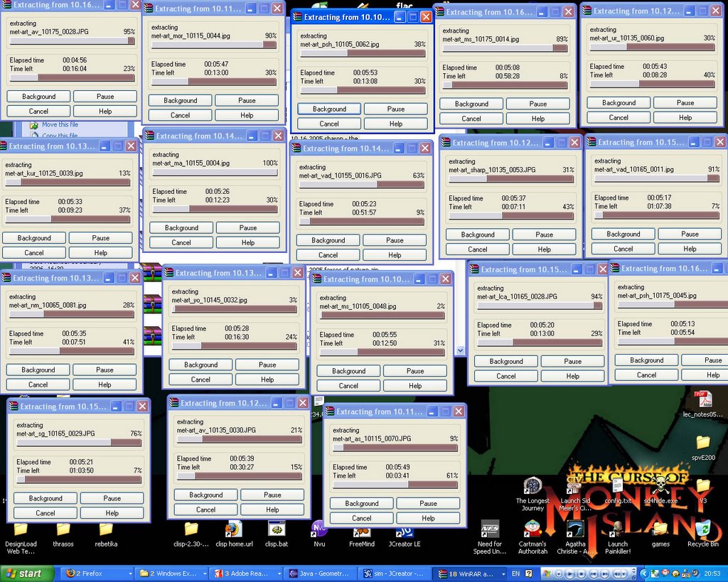Cancel extraction of vad_10165_0011.jpg

(623, 249)
